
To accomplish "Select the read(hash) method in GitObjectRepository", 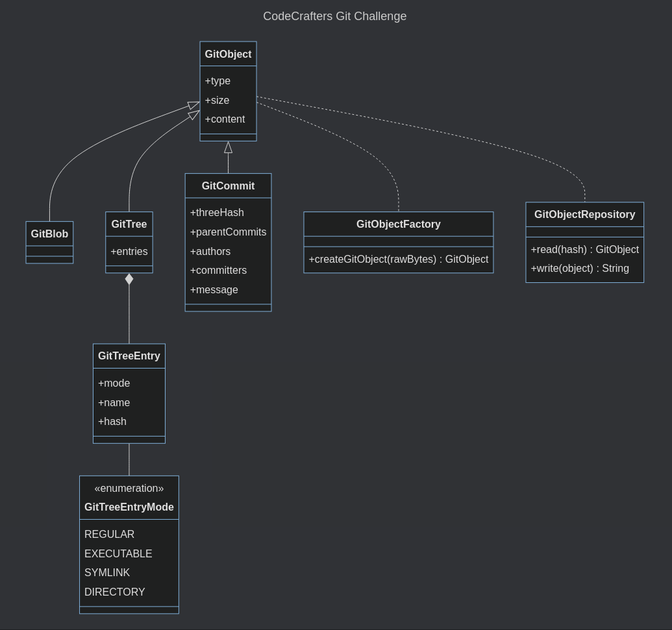I will (584, 249).
